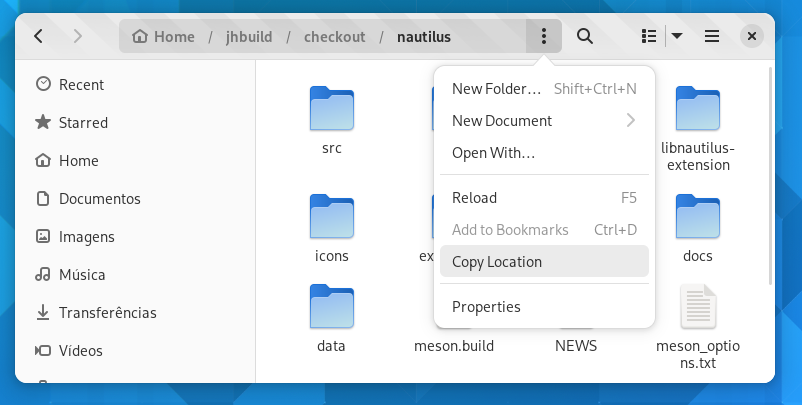
Task: Choose Copy Location from the menu
Action: pyautogui.click(x=544, y=262)
